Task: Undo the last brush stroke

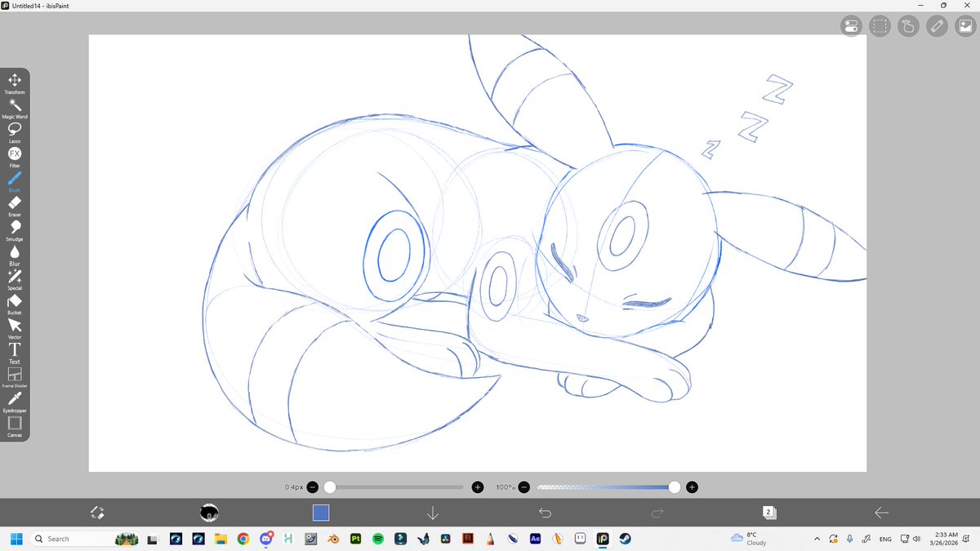Action: point(546,513)
